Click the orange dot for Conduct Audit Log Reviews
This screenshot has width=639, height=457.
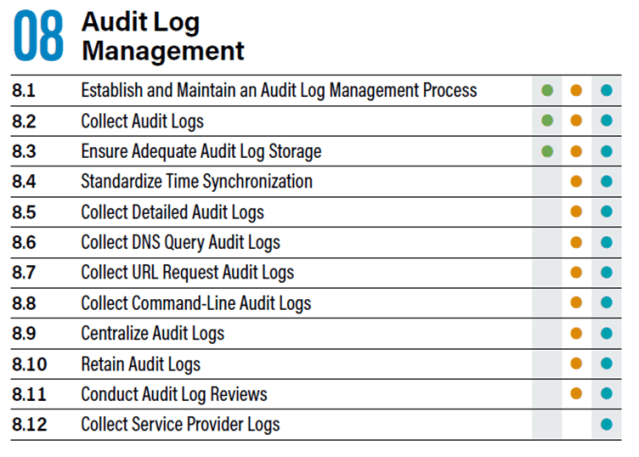576,394
